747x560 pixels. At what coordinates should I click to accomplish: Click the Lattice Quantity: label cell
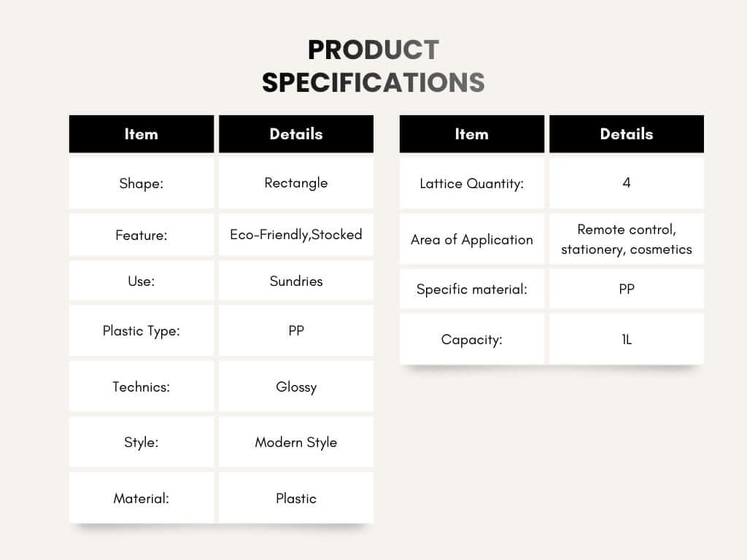pyautogui.click(x=471, y=183)
